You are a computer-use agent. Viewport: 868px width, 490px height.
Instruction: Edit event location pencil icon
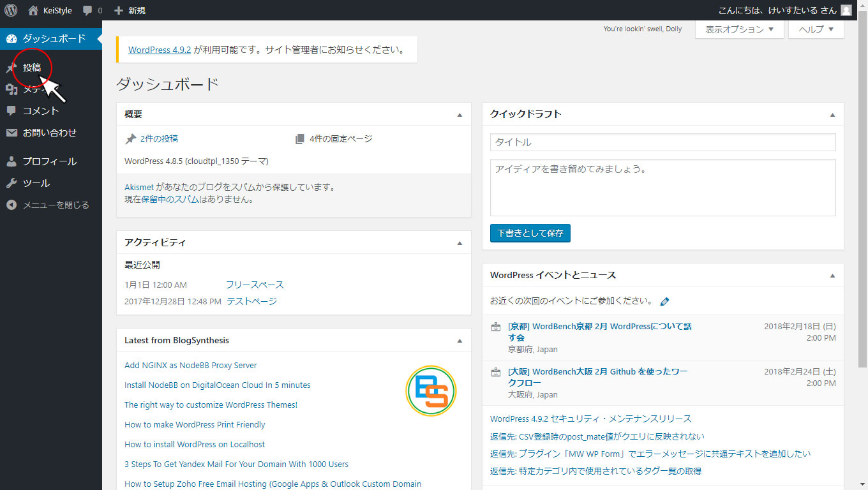tap(665, 301)
